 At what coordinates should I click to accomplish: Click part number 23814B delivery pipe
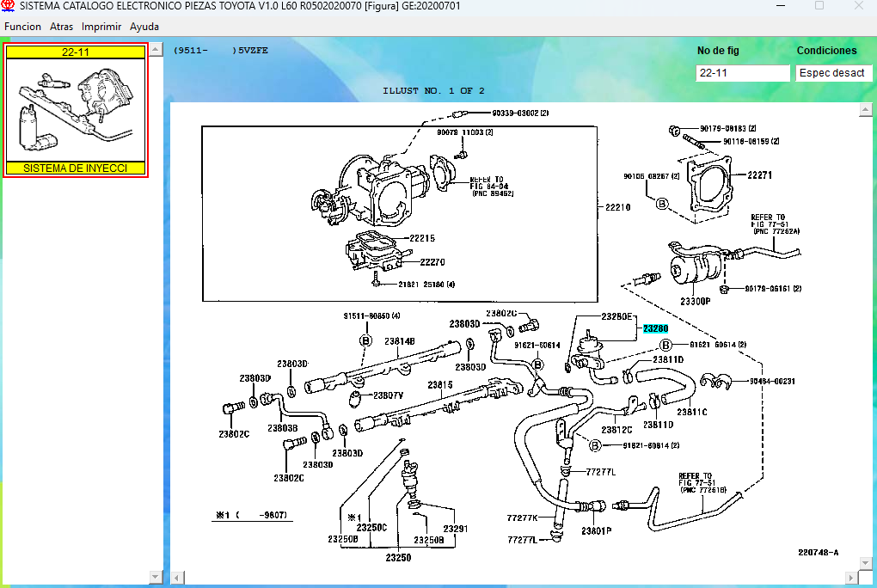pyautogui.click(x=400, y=341)
